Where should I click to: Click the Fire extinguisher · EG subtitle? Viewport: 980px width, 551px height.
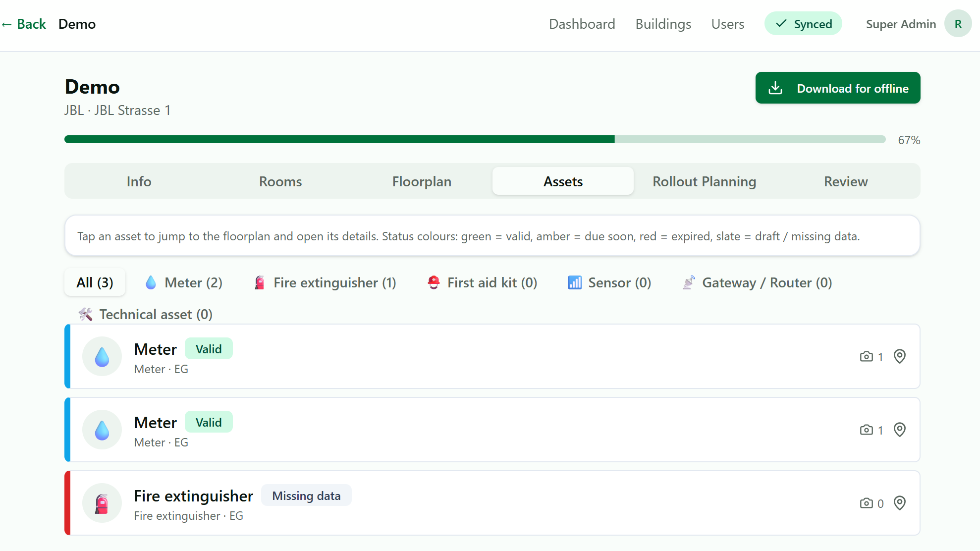coord(188,516)
